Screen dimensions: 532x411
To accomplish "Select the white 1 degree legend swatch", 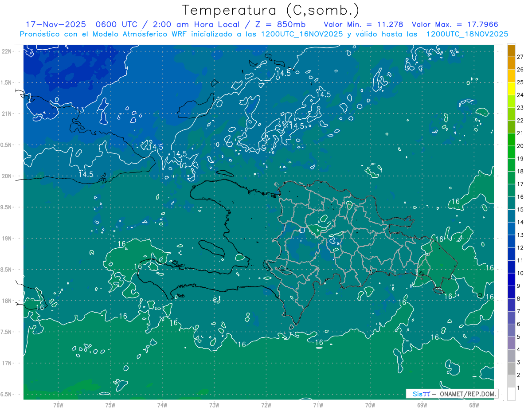I will (511, 394).
